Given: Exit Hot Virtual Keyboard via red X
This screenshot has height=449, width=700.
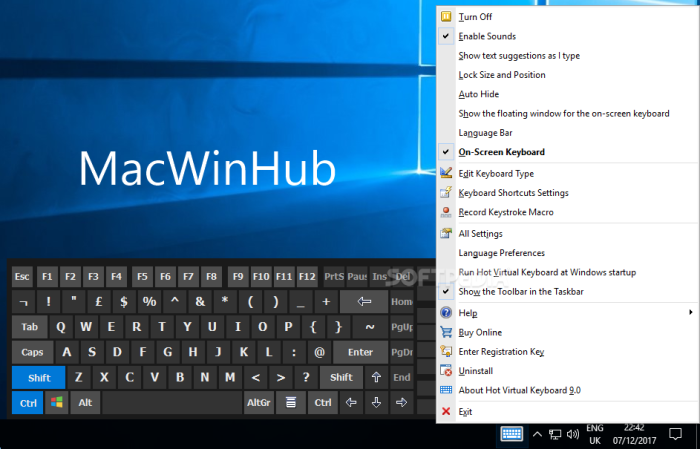Looking at the screenshot, I should (x=446, y=411).
